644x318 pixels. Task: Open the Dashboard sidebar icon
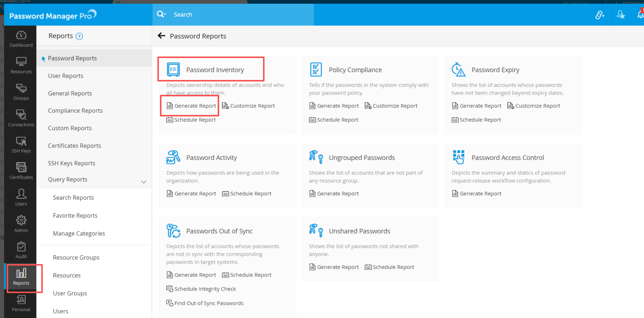[x=21, y=39]
